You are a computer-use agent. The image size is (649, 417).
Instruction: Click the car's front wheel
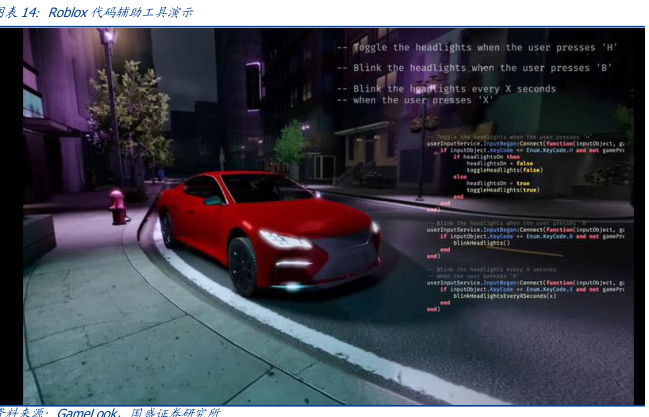tap(243, 266)
